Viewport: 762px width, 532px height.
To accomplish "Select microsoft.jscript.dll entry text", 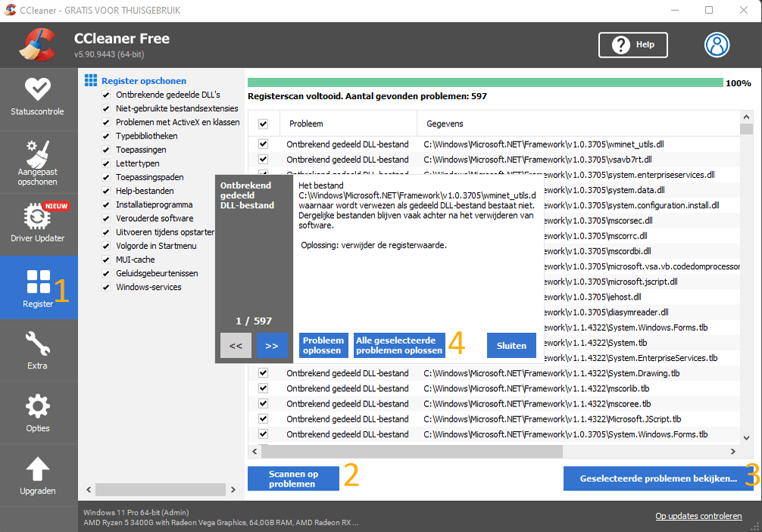I will (x=611, y=282).
